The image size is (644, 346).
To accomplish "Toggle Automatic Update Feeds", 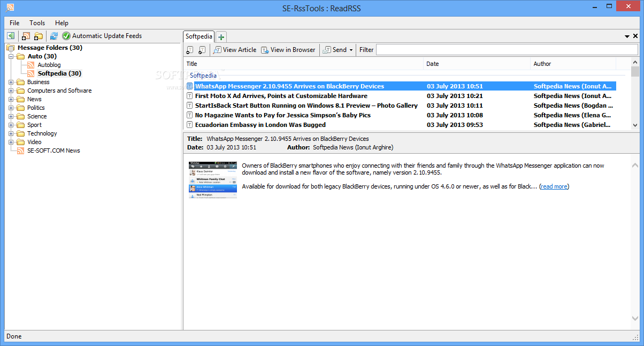I will pyautogui.click(x=102, y=36).
